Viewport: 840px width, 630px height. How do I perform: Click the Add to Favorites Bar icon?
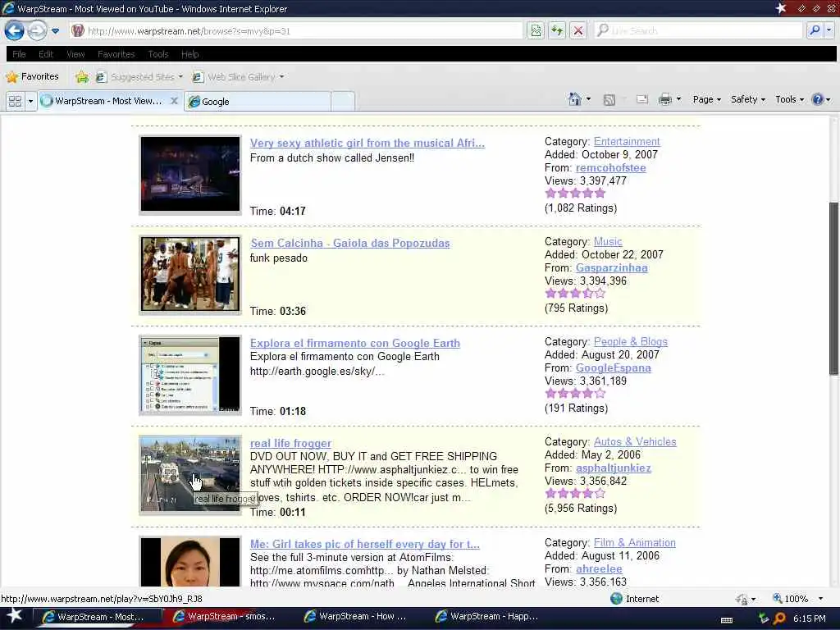click(x=81, y=77)
